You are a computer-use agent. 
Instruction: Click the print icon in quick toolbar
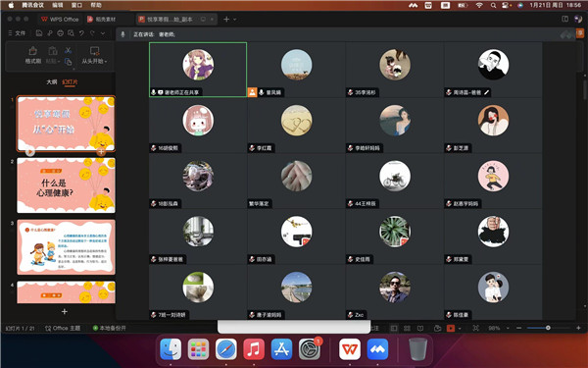click(61, 33)
